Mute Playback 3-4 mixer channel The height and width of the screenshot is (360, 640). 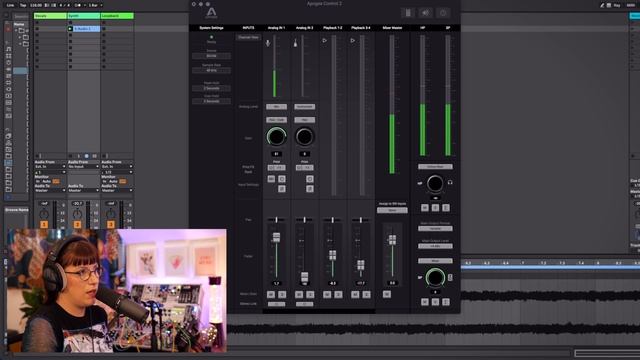point(356,294)
